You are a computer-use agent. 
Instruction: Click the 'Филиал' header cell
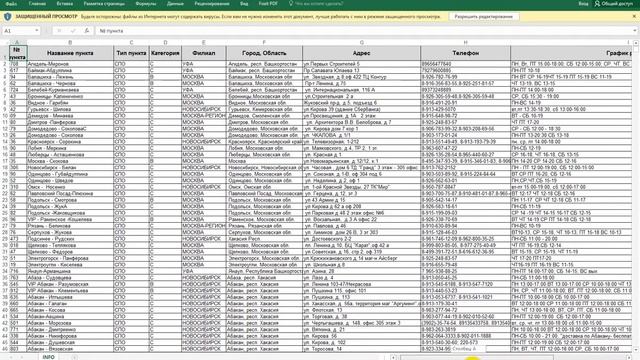coord(204,53)
